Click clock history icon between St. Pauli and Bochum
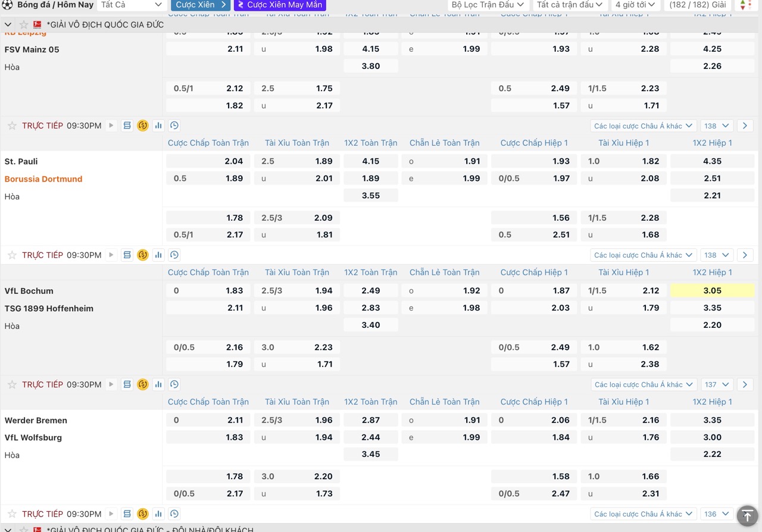This screenshot has width=762, height=532. pos(174,255)
